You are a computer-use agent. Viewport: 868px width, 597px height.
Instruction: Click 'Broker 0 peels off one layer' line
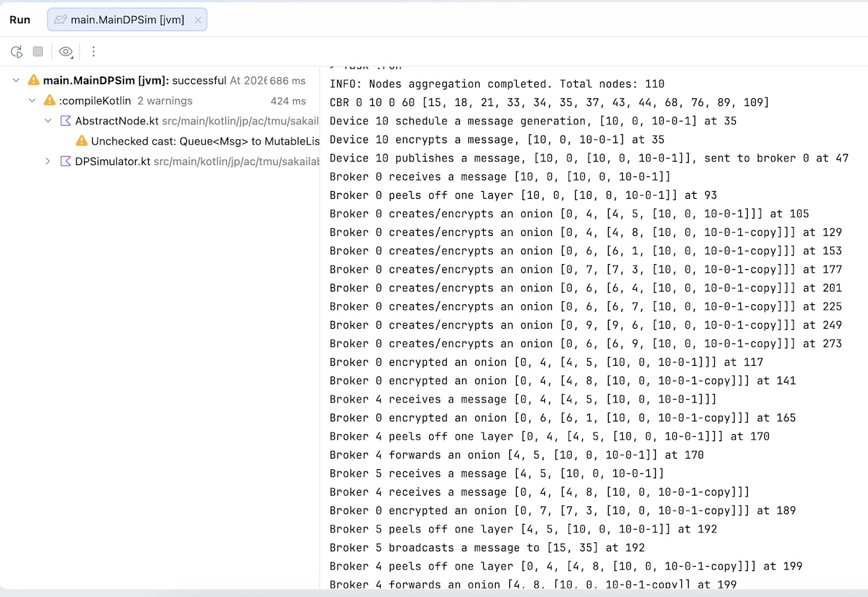[x=523, y=195]
